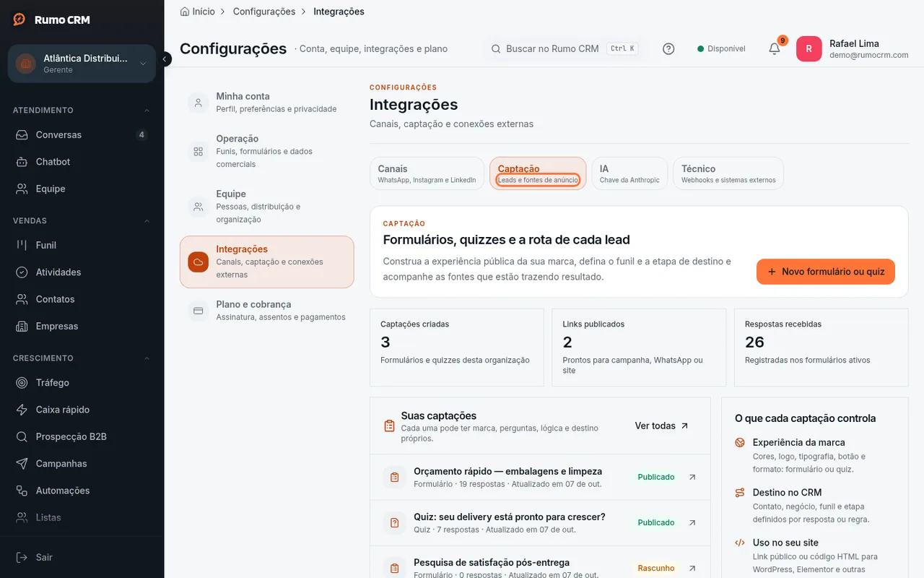Expand the Atlântica Distribui organization switcher
Screen dimensions: 924x578
(x=82, y=64)
